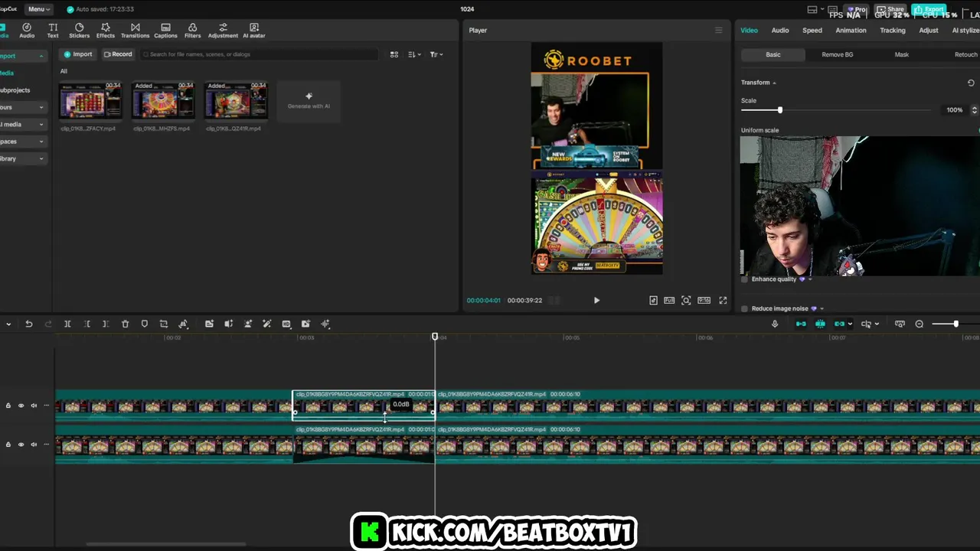980x551 pixels.
Task: Open the Menu dropdown
Action: pyautogui.click(x=38, y=9)
